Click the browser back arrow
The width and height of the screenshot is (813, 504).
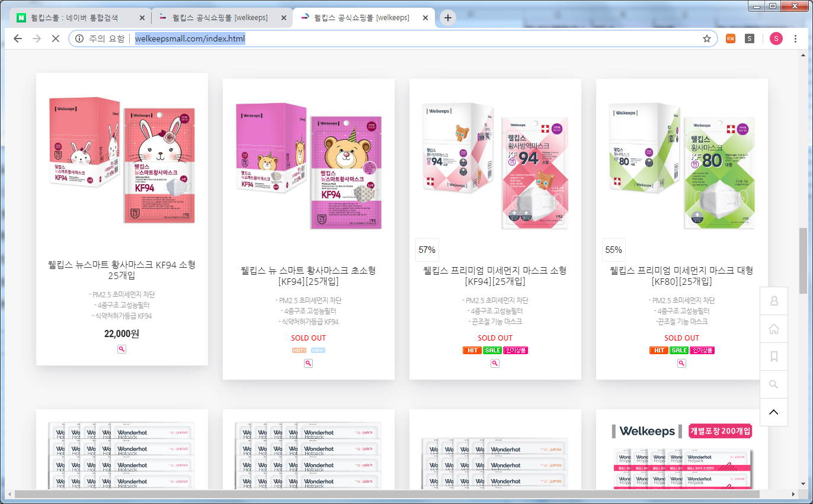click(x=18, y=38)
